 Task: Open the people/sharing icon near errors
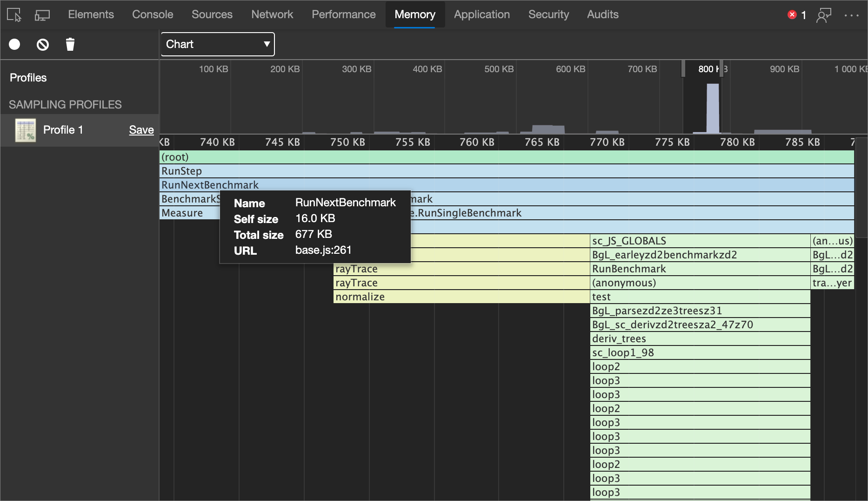[x=824, y=14]
